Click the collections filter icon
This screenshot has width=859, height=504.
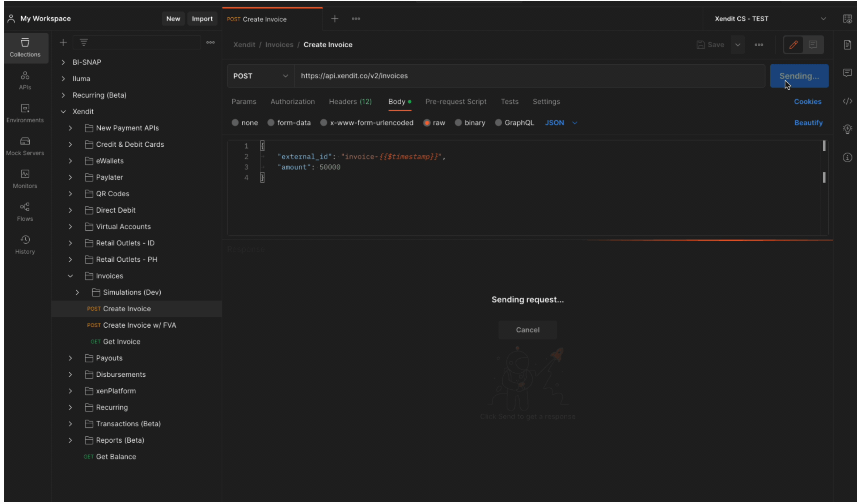[84, 43]
